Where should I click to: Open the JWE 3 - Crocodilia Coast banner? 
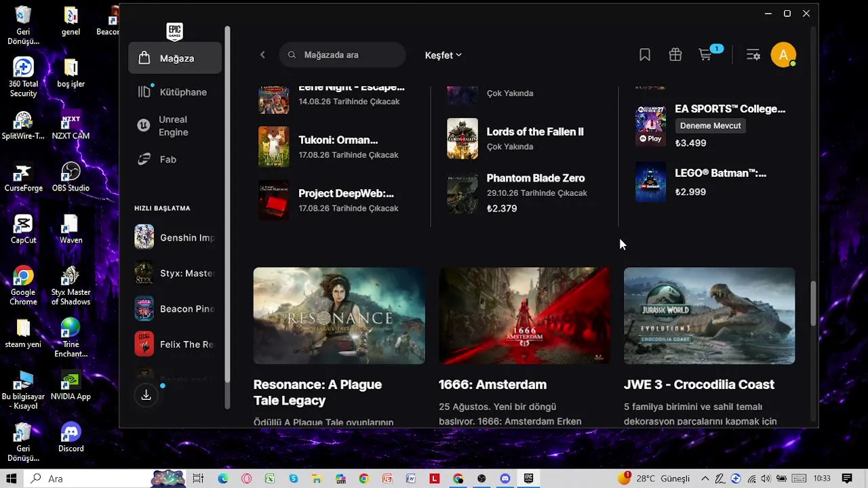click(x=709, y=316)
